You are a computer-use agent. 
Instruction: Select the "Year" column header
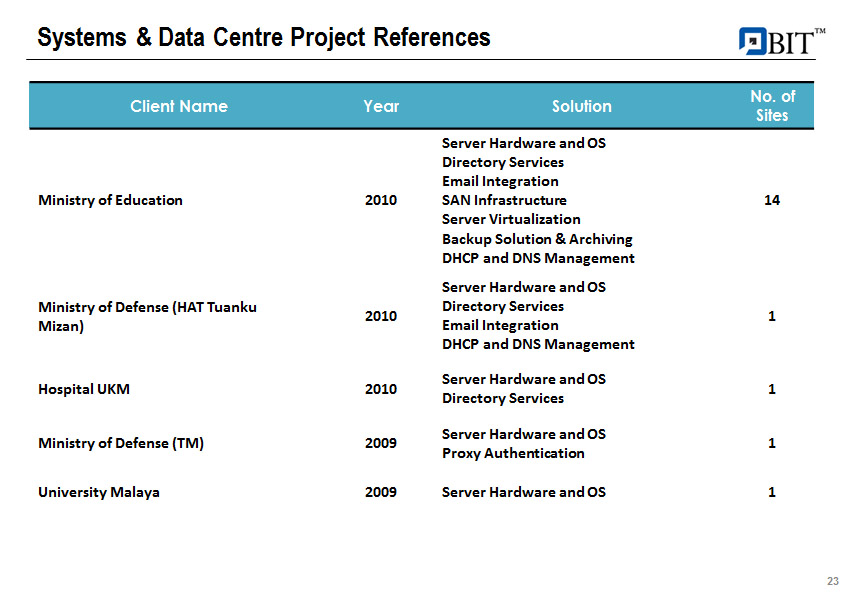381,106
